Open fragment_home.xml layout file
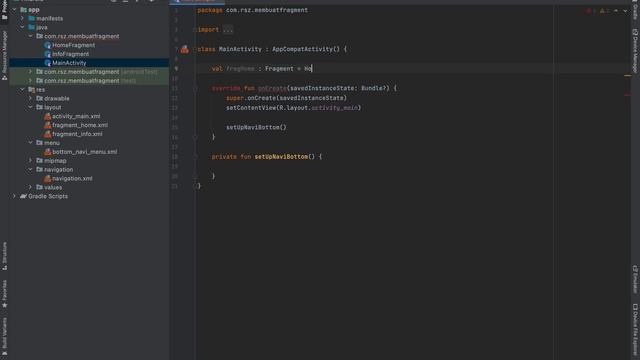 pos(80,125)
